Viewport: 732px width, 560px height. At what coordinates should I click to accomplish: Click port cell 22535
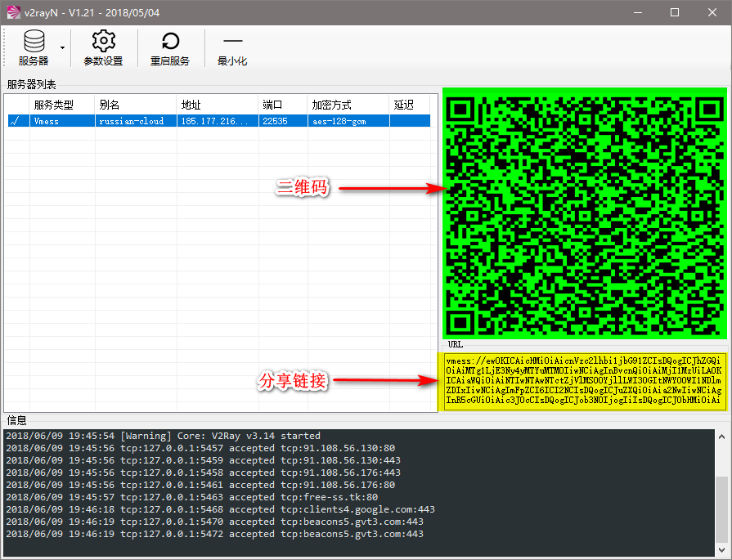pyautogui.click(x=283, y=121)
